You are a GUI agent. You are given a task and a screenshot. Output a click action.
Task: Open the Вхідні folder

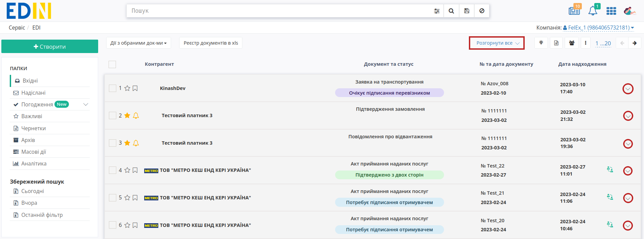click(x=50, y=81)
